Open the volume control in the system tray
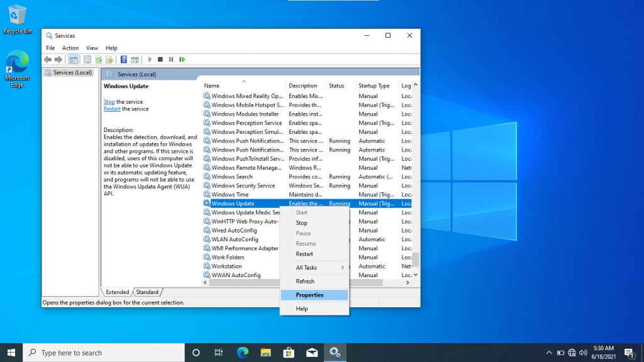The image size is (644, 362). [583, 353]
